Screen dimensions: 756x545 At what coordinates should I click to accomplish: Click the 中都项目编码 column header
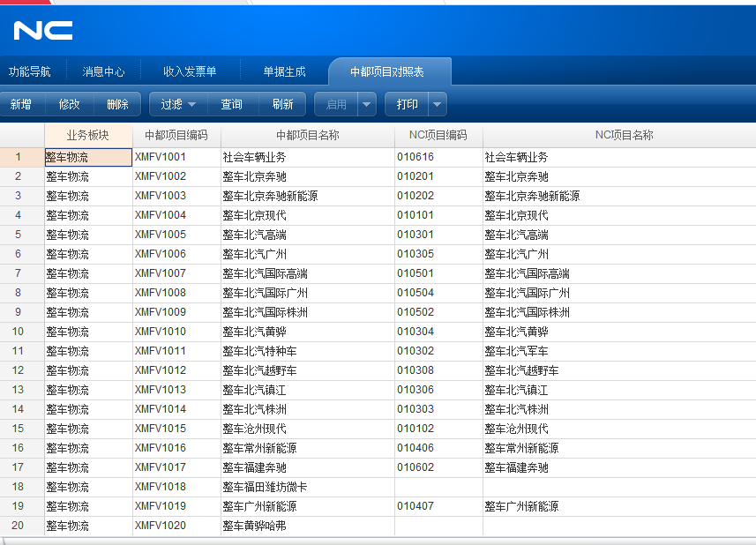click(x=176, y=136)
